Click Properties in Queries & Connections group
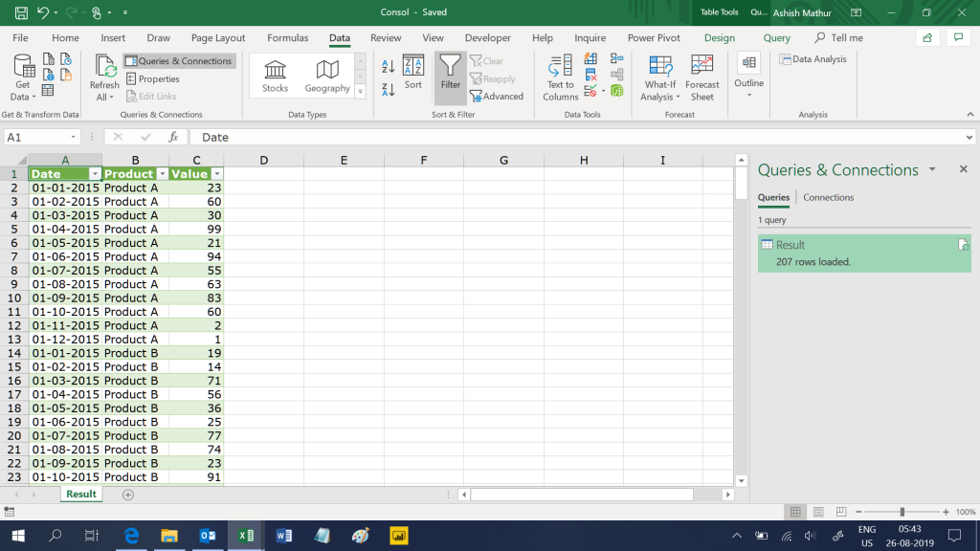The width and height of the screenshot is (980, 551). (153, 78)
